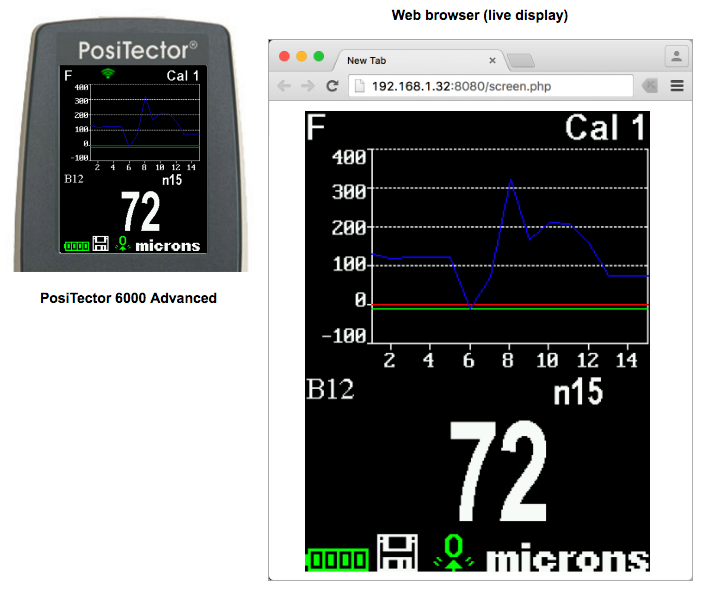Viewport: 703px width, 596px height.
Task: Click floppy disk memory icon in live display
Action: coord(397,552)
